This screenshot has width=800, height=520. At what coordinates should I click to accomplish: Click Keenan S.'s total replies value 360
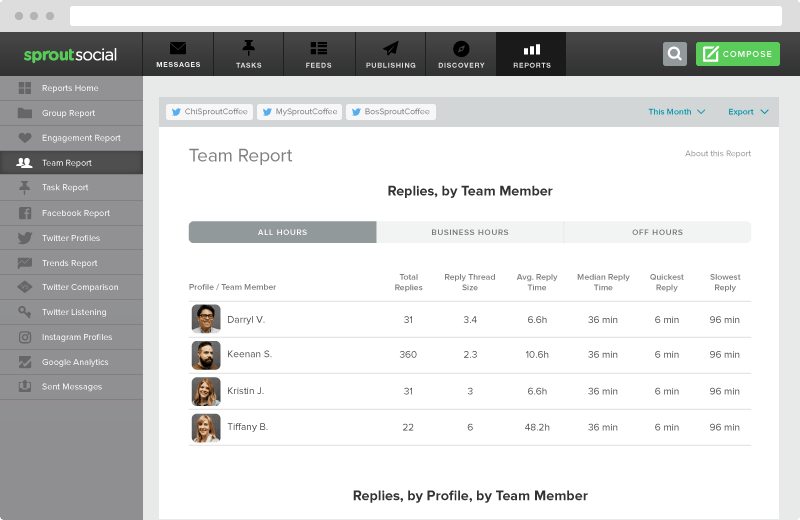tap(408, 354)
